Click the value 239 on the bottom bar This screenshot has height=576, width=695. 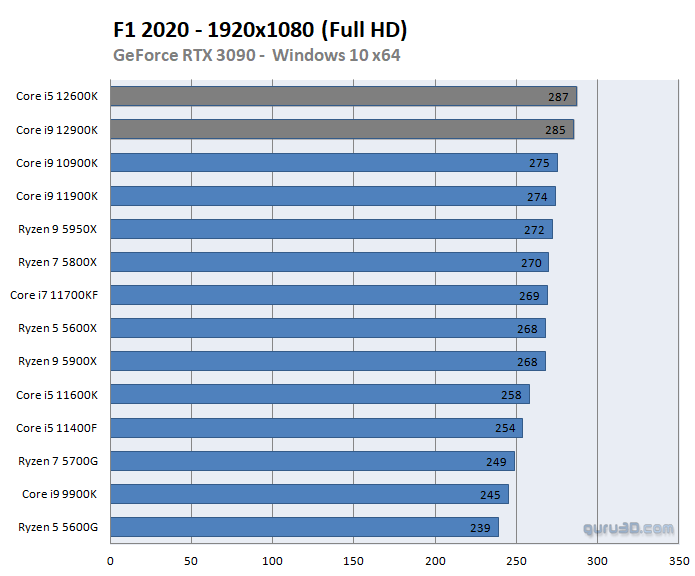pos(480,529)
